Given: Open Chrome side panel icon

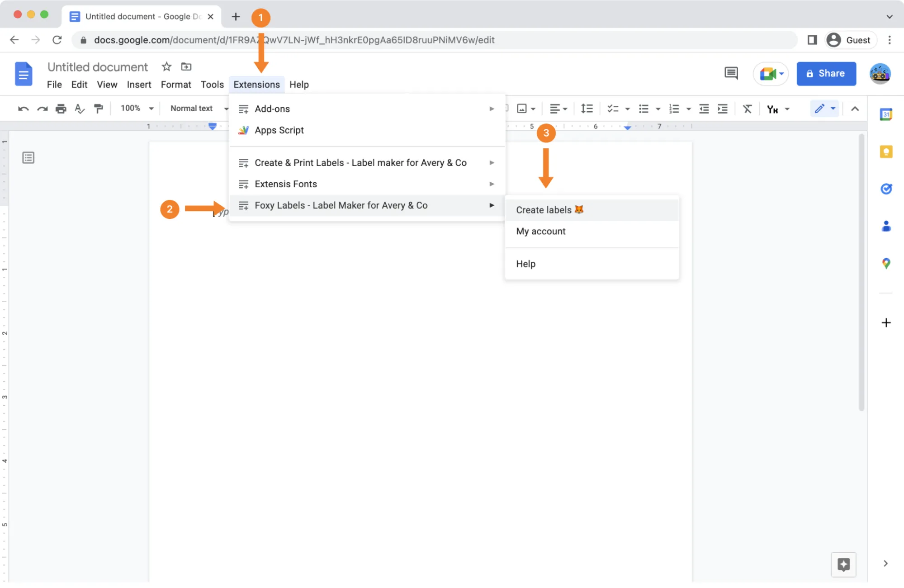Looking at the screenshot, I should click(812, 40).
